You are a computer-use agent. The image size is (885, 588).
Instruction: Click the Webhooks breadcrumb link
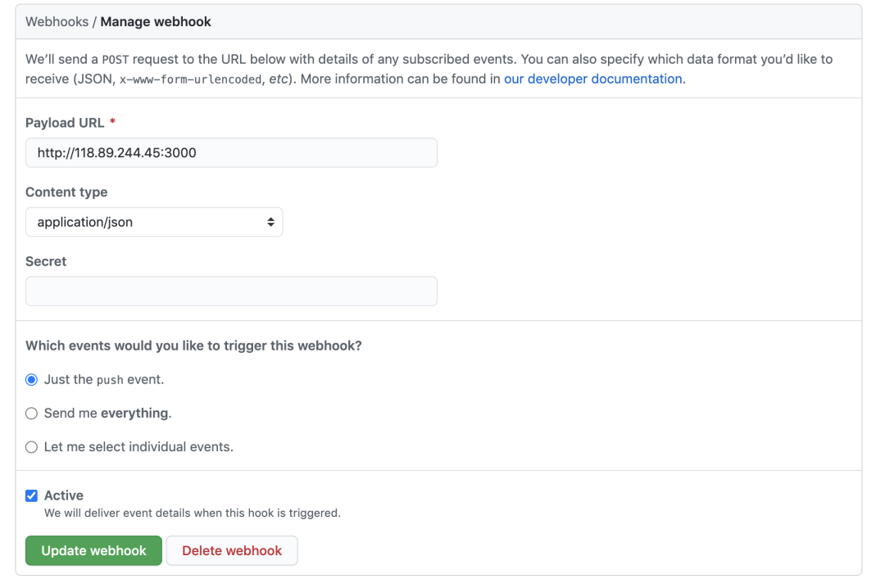point(57,22)
